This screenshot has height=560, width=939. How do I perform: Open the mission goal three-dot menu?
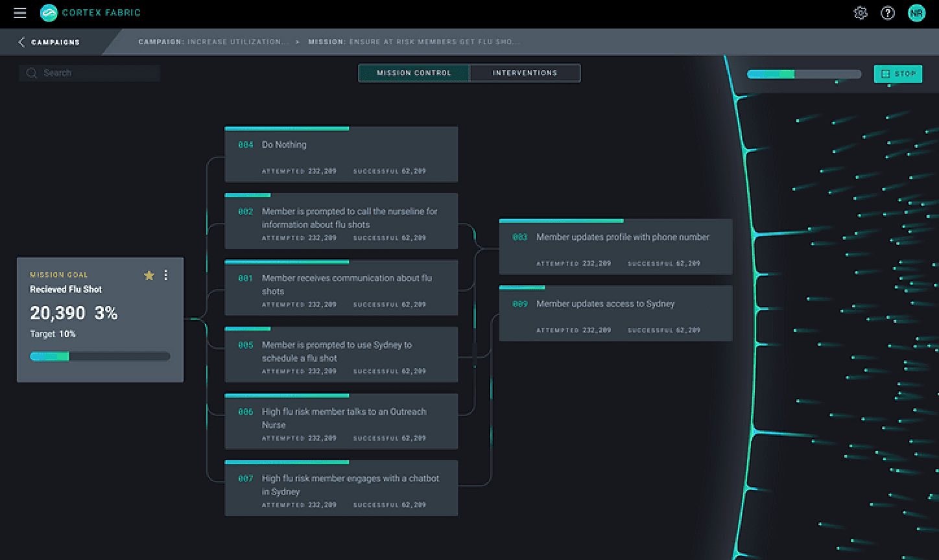click(166, 275)
